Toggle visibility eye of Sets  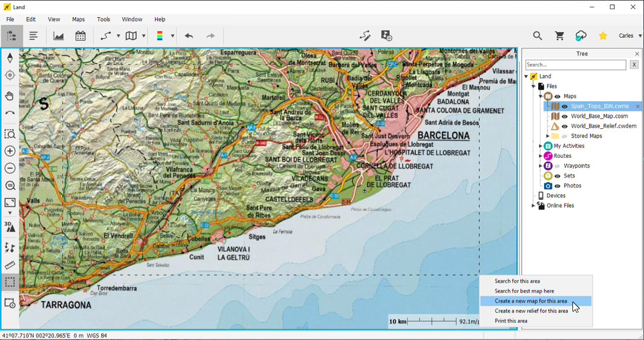[557, 176]
